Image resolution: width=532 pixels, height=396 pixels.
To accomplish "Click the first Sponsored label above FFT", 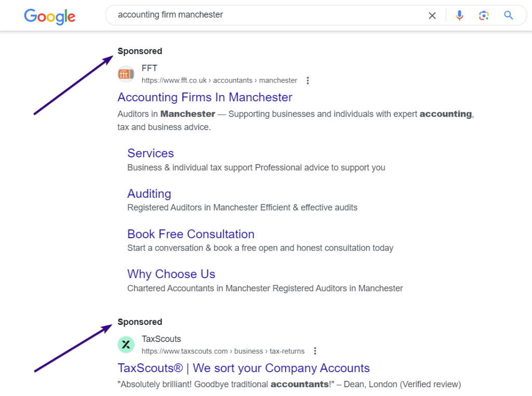I will click(x=140, y=51).
